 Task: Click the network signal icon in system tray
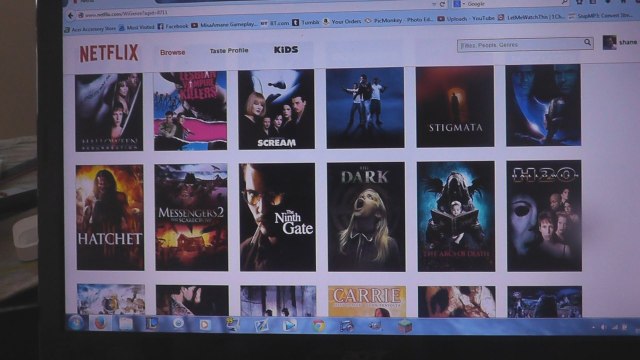[x=614, y=327]
